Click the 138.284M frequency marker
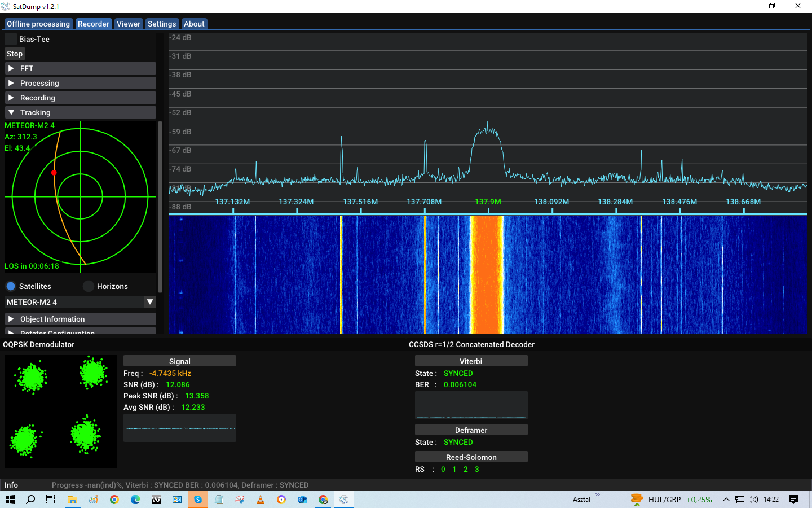 coord(615,202)
